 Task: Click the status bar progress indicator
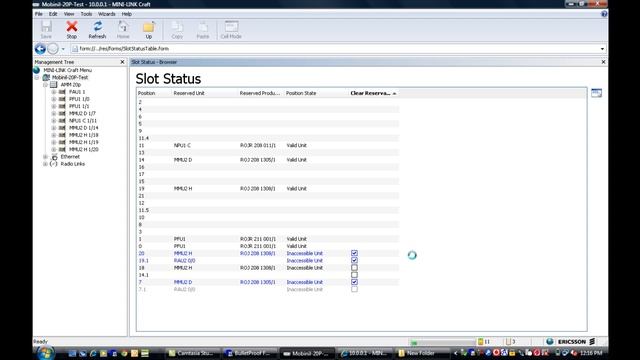(x=442, y=342)
